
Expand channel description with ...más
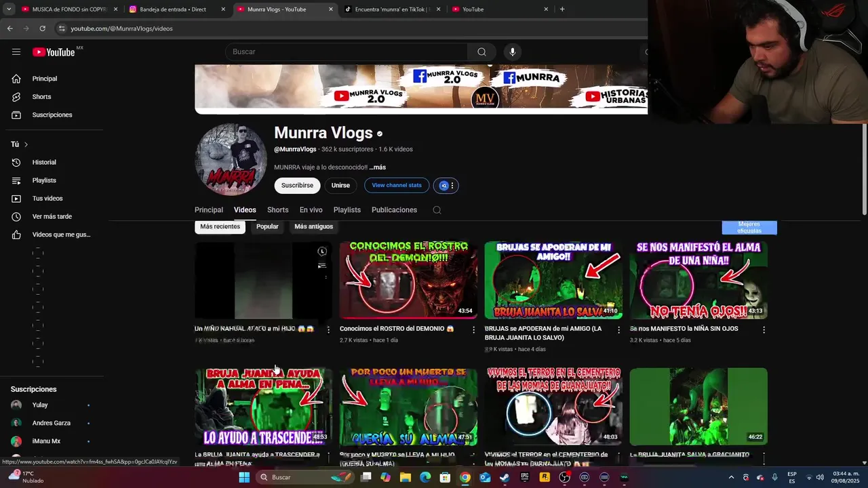(378, 167)
